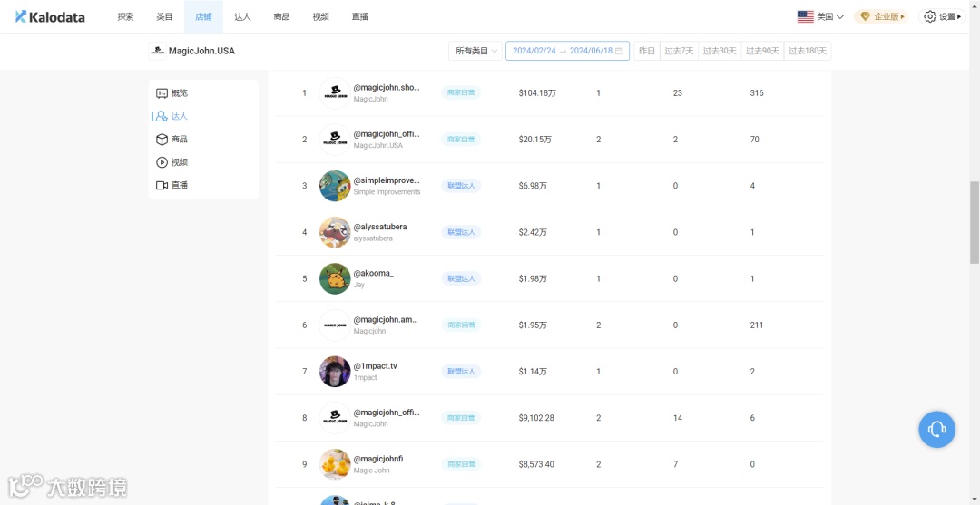Click the 316 value in first row

pos(757,93)
